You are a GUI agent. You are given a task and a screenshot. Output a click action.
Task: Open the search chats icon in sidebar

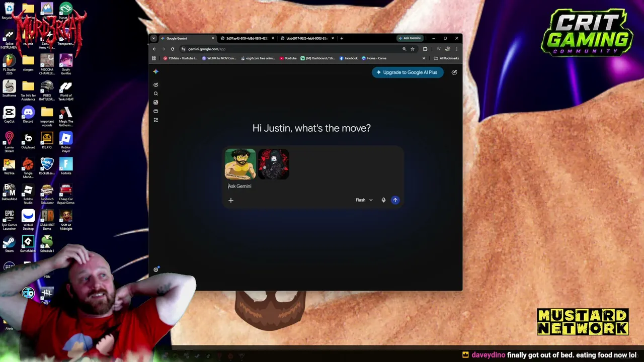155,94
